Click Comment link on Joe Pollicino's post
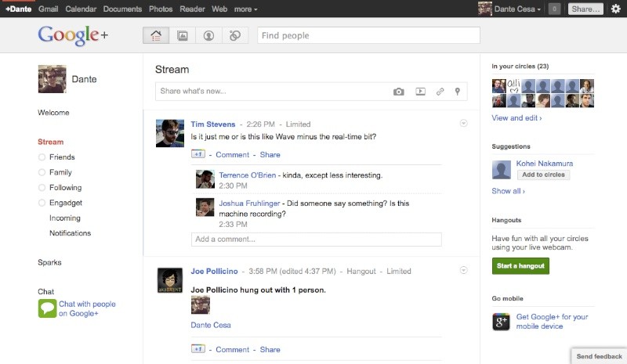 click(232, 349)
